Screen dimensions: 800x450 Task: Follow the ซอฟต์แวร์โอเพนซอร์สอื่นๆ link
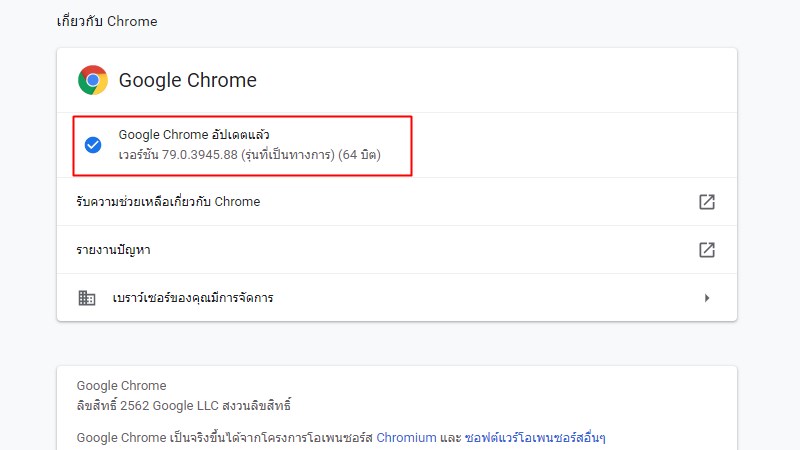click(x=535, y=438)
